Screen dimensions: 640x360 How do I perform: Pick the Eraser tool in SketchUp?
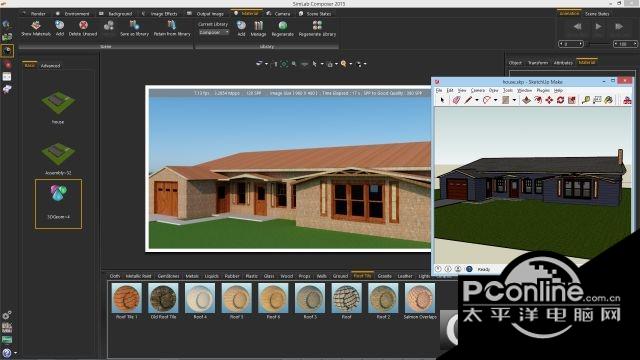pyautogui.click(x=456, y=100)
